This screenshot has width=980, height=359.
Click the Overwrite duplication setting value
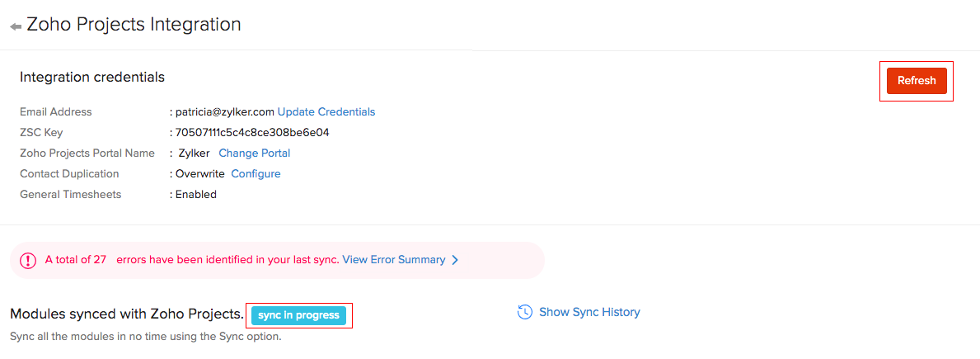(x=199, y=173)
